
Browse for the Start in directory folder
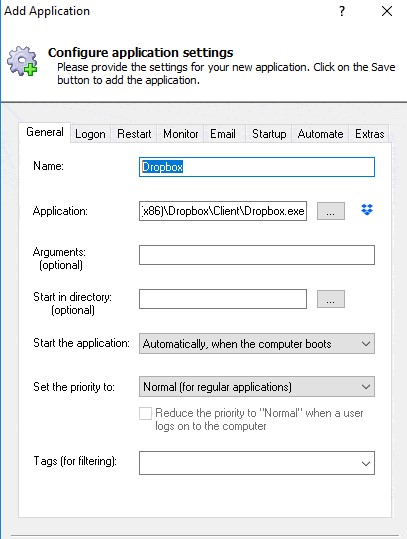[330, 299]
